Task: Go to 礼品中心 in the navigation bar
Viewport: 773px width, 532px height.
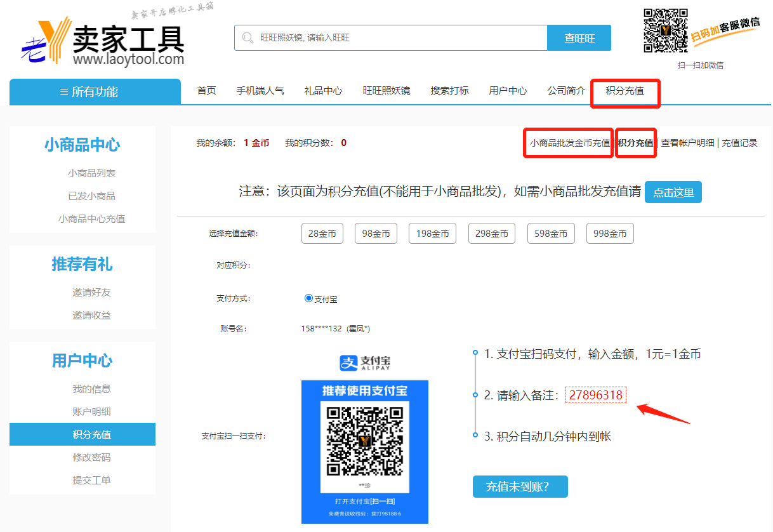Action: 324,91
